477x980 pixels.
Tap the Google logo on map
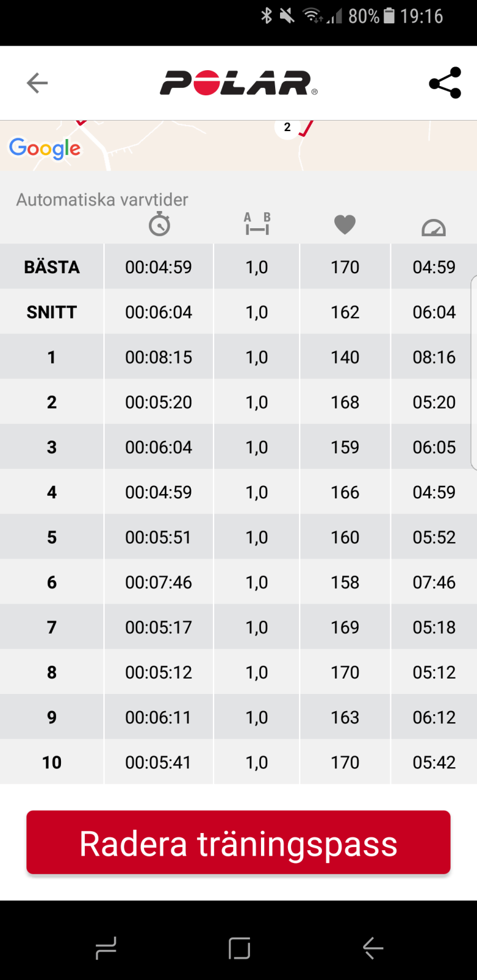tap(44, 148)
